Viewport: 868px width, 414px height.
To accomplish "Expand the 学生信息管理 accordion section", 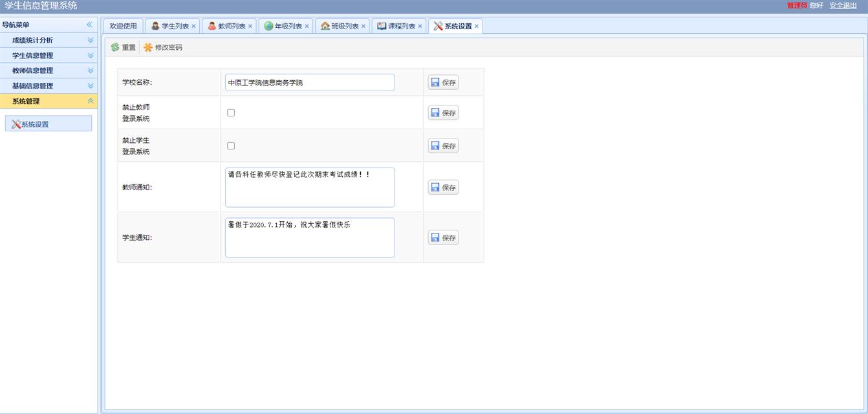I will point(91,55).
